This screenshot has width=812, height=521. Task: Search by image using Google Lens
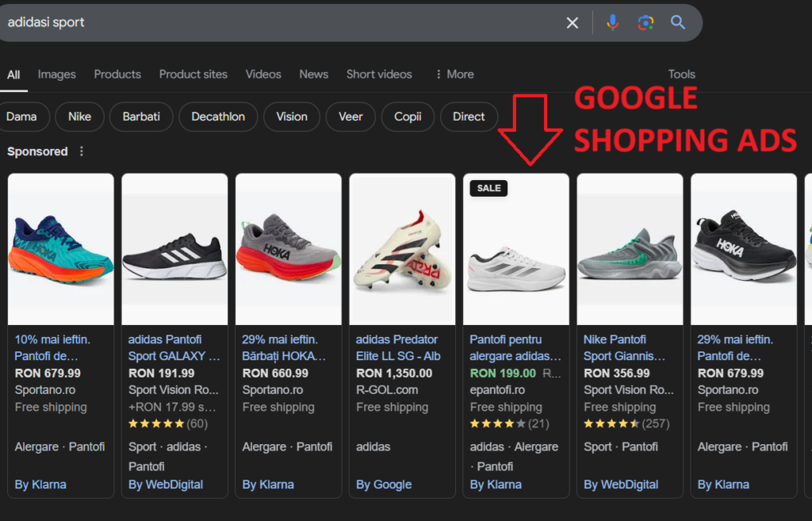[x=645, y=22]
